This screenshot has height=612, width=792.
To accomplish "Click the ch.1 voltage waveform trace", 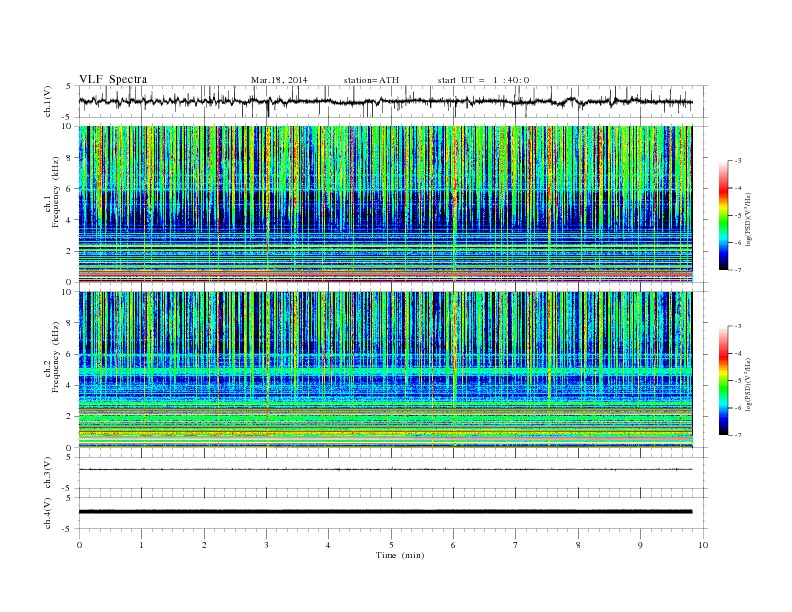I will (x=385, y=101).
